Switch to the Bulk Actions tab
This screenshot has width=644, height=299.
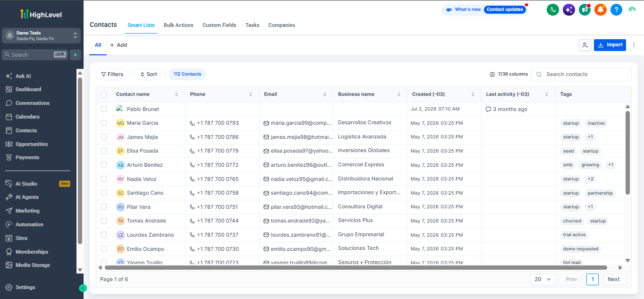coord(178,25)
